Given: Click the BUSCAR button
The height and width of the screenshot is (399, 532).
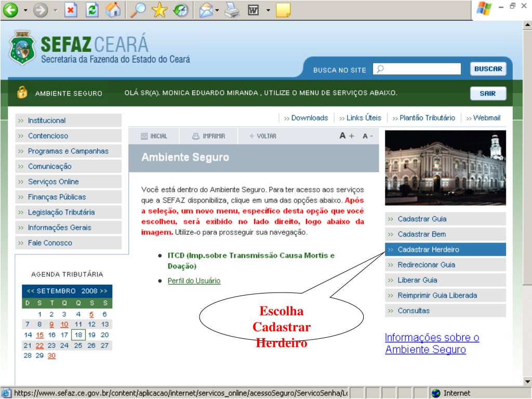Looking at the screenshot, I should click(488, 69).
